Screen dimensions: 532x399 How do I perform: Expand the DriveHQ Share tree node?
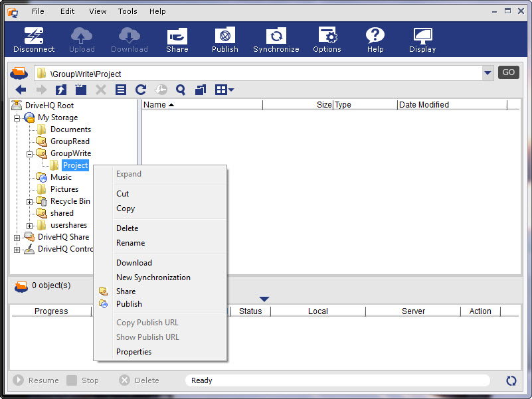click(x=17, y=237)
